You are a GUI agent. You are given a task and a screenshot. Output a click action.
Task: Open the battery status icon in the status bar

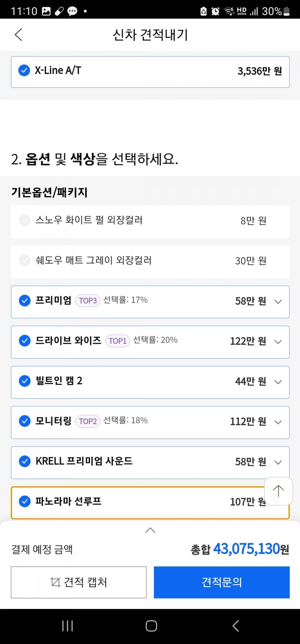(x=286, y=11)
